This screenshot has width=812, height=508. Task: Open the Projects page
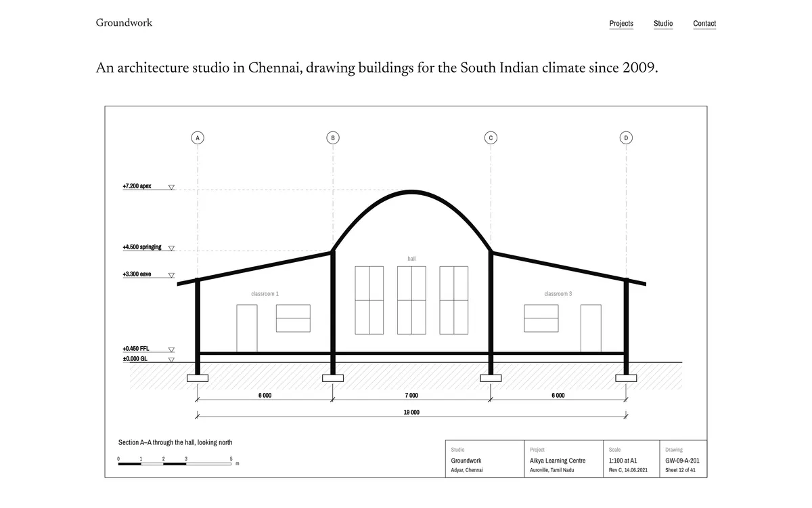pyautogui.click(x=621, y=24)
